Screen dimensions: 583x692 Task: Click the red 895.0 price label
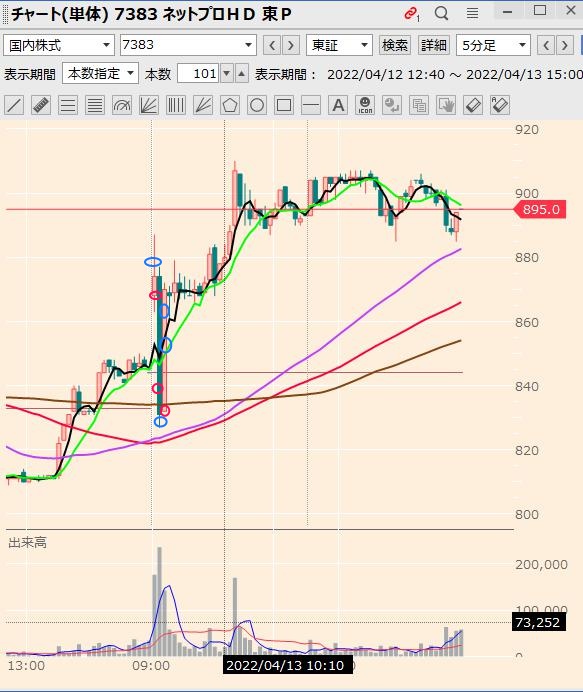[x=540, y=209]
